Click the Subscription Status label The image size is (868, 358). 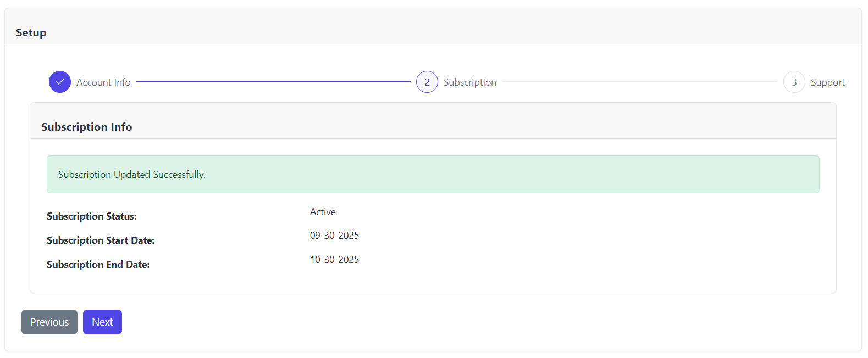tap(92, 216)
